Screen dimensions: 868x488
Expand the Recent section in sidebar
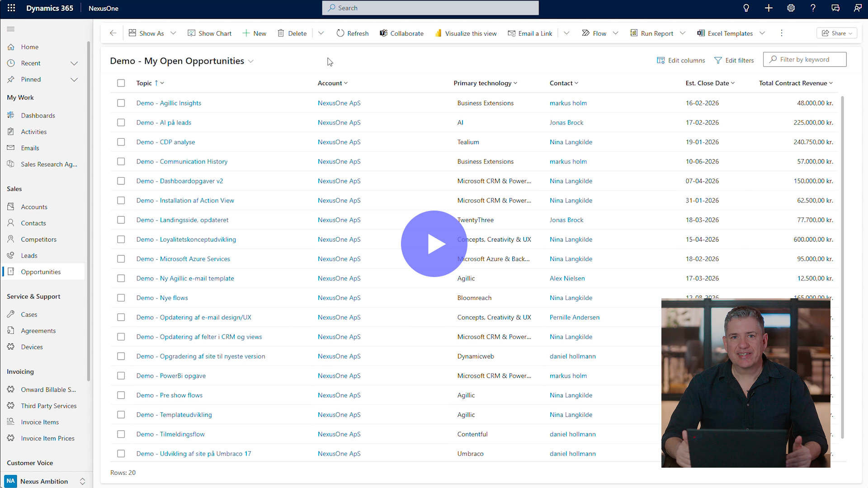(74, 63)
